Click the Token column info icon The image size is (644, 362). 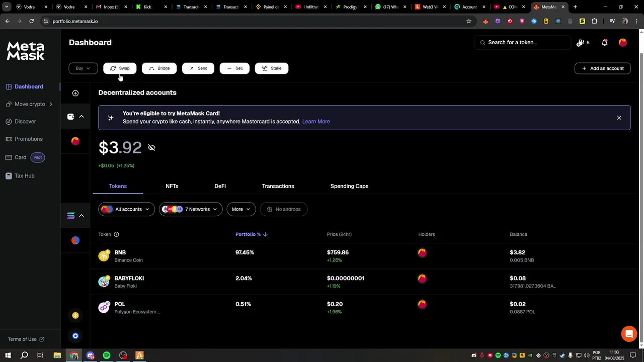point(116,234)
